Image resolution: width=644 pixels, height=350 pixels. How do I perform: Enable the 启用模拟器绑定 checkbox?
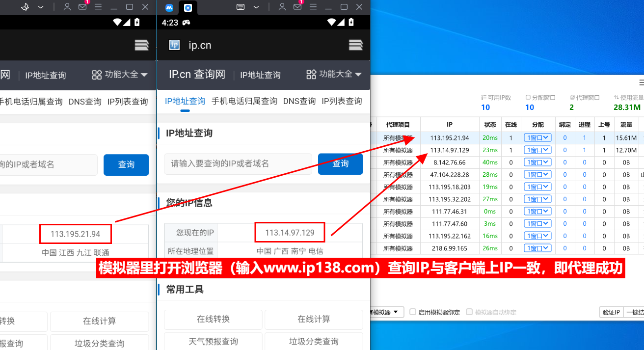[x=412, y=312]
